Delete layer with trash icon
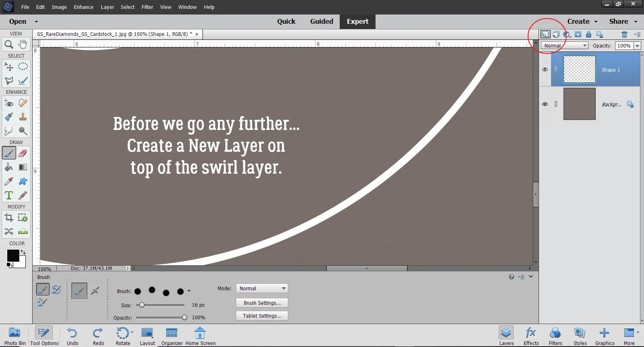Viewport: 644px width, 347px height. pyautogui.click(x=624, y=34)
